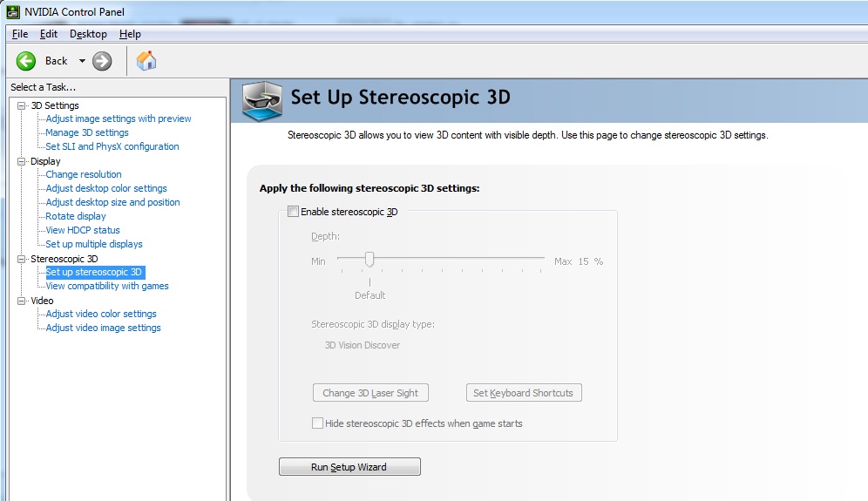Image resolution: width=868 pixels, height=501 pixels.
Task: Collapse the Display tree node
Action: [x=22, y=161]
